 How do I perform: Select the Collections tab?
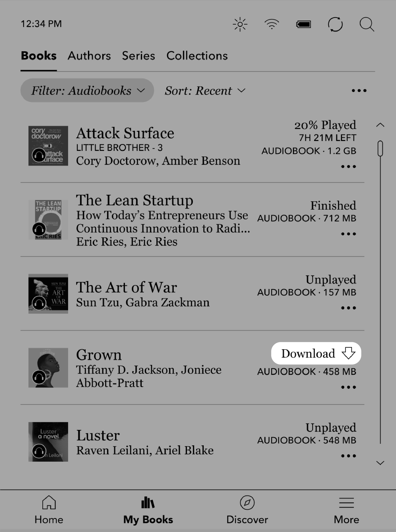click(x=198, y=56)
